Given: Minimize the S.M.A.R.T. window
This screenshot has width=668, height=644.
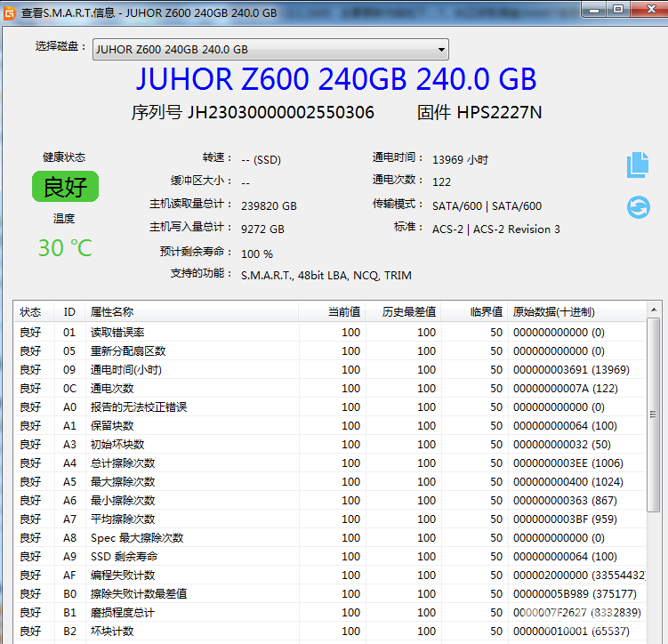Looking at the screenshot, I should pos(592,9).
